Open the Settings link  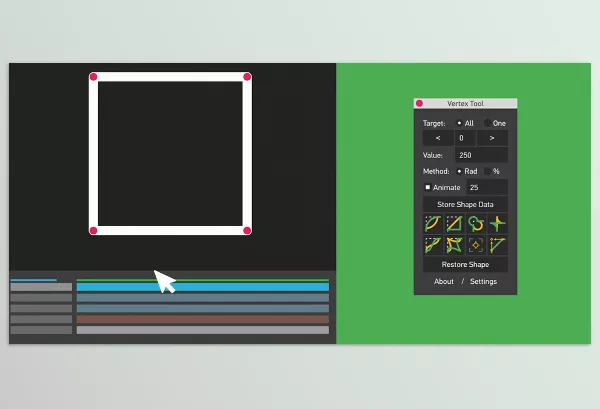(x=483, y=281)
